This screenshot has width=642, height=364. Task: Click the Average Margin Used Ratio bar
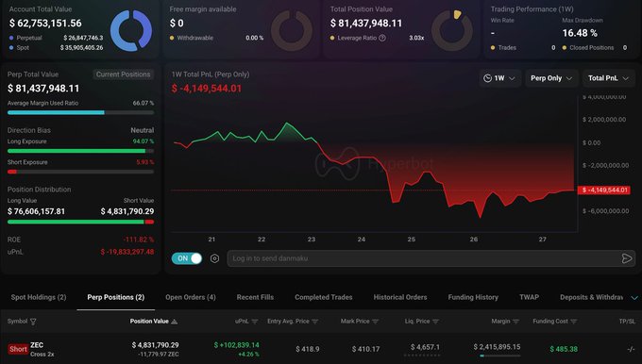pyautogui.click(x=80, y=112)
